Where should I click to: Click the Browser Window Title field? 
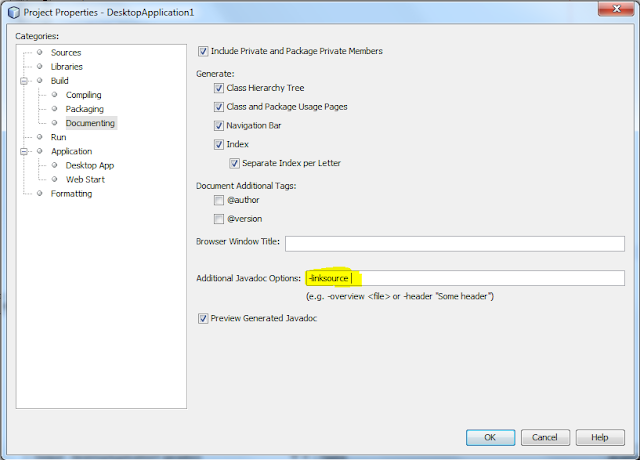tap(455, 244)
